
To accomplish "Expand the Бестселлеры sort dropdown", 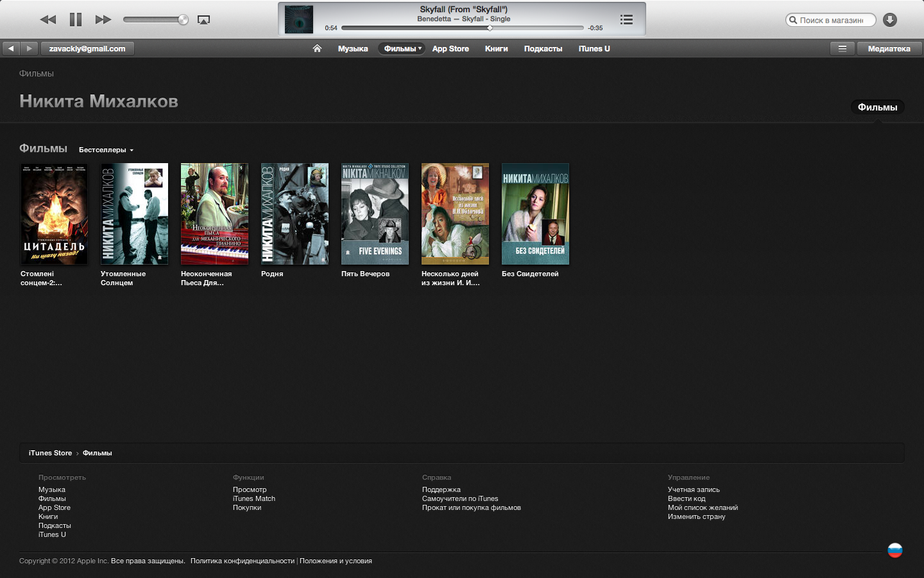I will click(106, 150).
